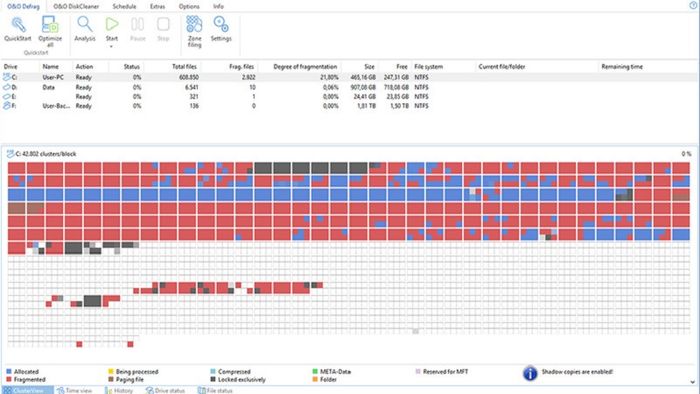This screenshot has height=394, width=700.
Task: Click the QuickStart toolbar icon
Action: (18, 25)
